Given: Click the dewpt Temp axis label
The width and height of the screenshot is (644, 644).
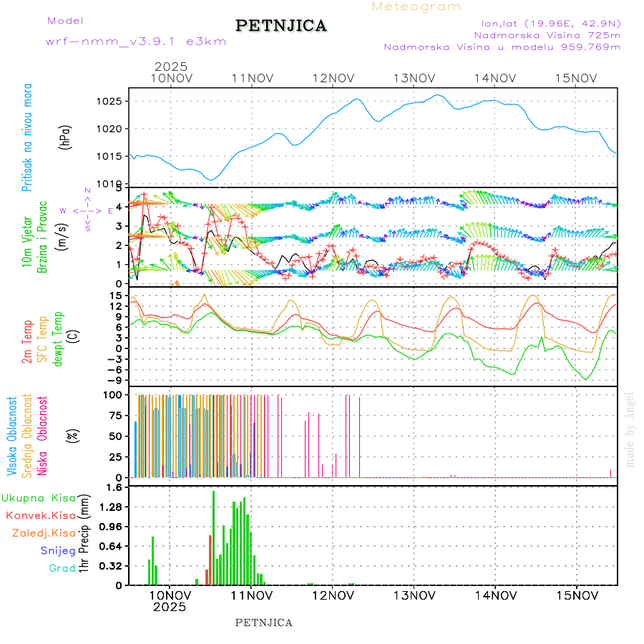Looking at the screenshot, I should (x=58, y=337).
